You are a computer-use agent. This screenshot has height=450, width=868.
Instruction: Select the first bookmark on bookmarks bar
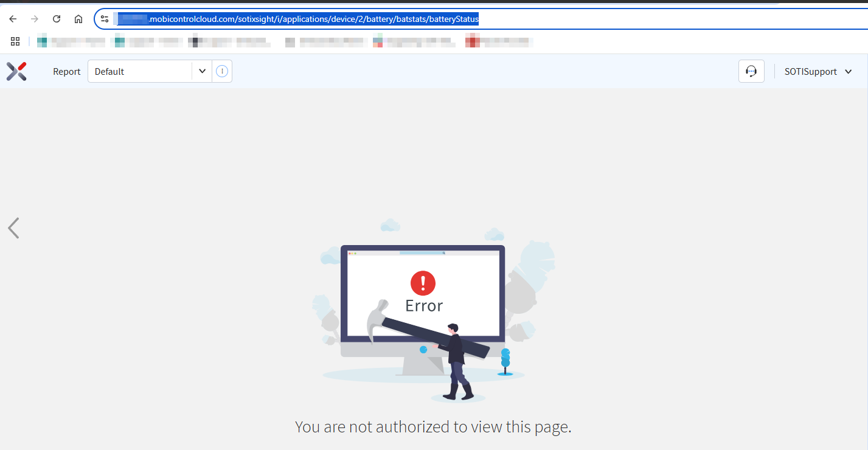click(70, 41)
